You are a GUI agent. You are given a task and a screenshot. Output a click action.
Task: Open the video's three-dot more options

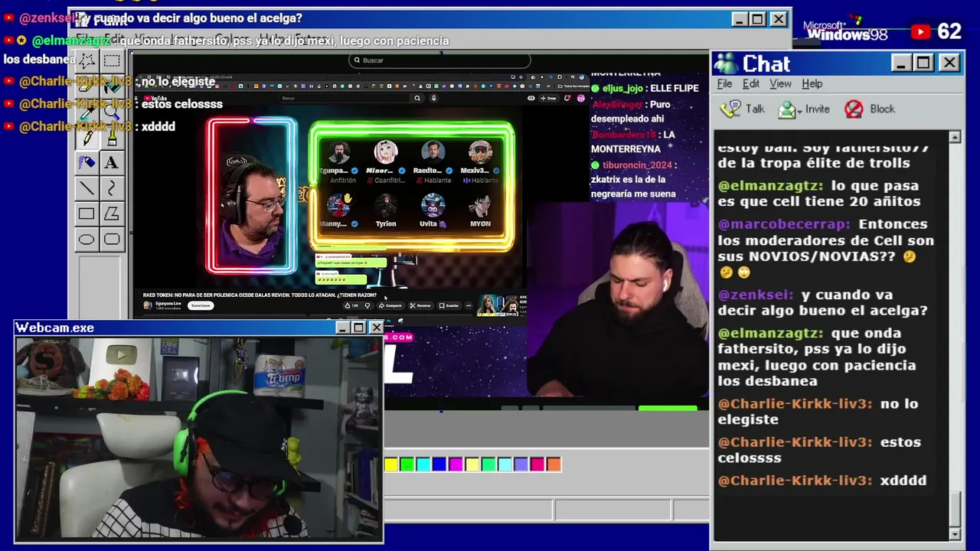[x=469, y=305]
